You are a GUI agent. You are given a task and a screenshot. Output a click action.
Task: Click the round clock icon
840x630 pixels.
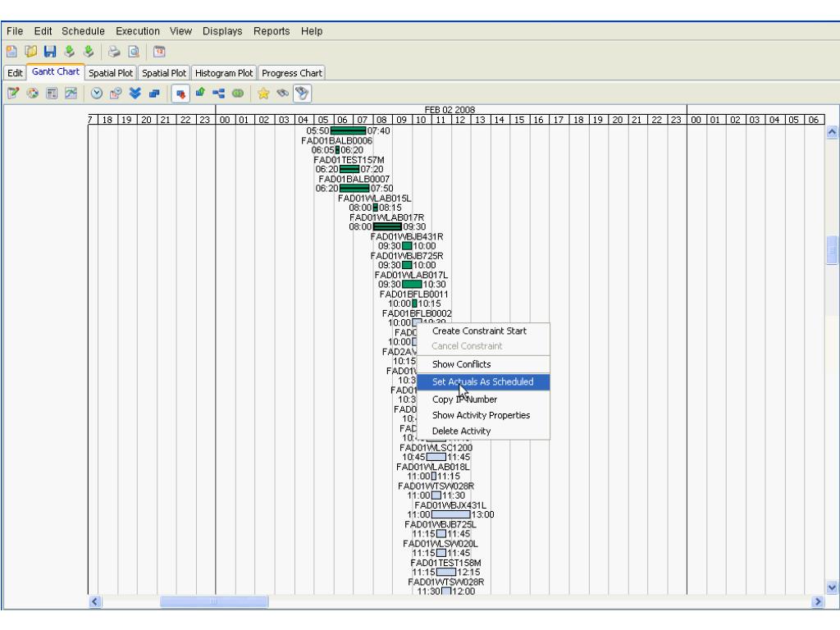click(97, 94)
